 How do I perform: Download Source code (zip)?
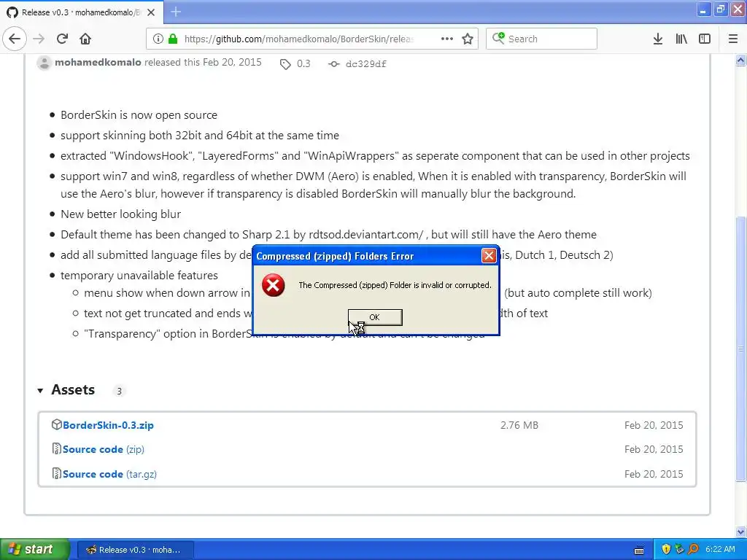pyautogui.click(x=104, y=449)
